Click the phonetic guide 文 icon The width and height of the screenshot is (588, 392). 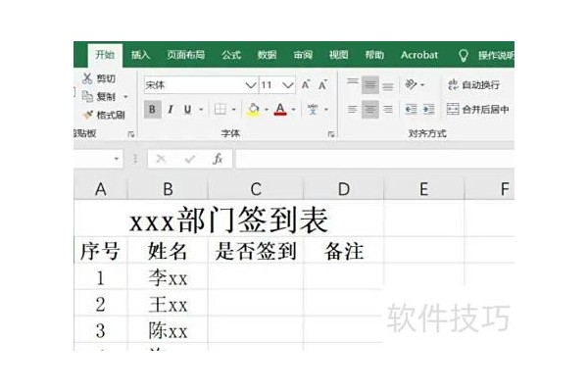pos(313,109)
